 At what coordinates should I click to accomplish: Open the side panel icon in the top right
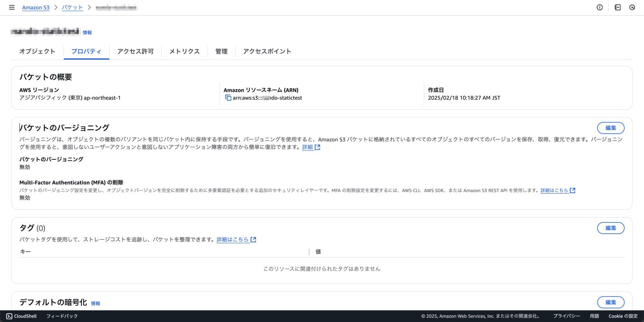tap(617, 7)
